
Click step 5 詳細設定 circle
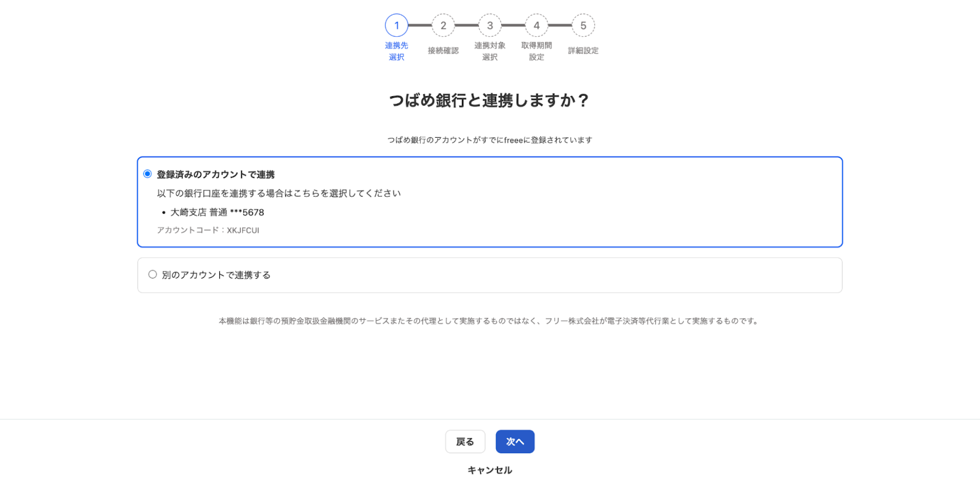point(583,26)
